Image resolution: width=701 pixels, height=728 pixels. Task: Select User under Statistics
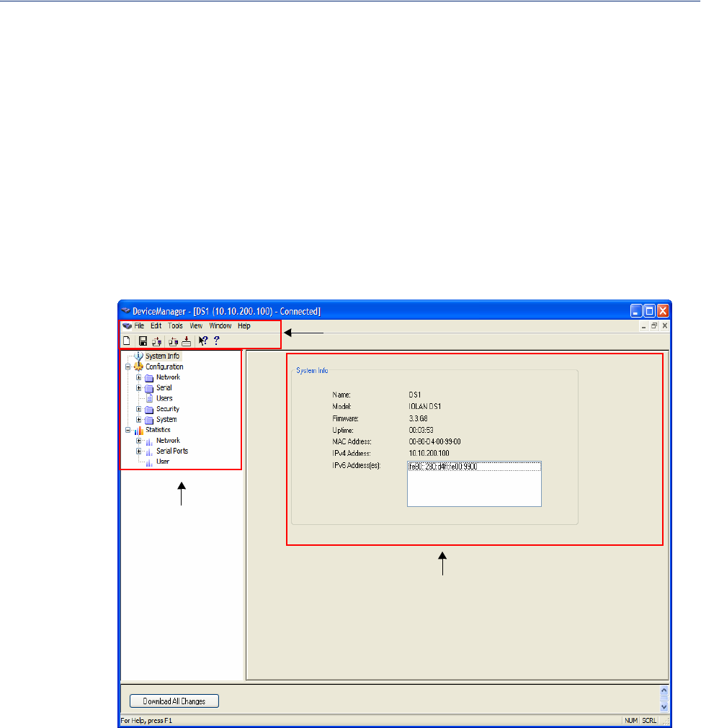163,462
